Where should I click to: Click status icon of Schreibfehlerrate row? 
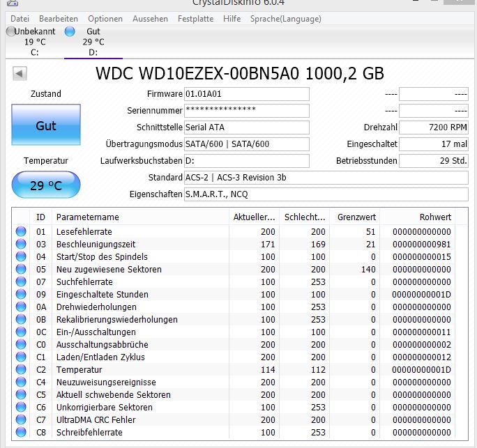click(21, 432)
